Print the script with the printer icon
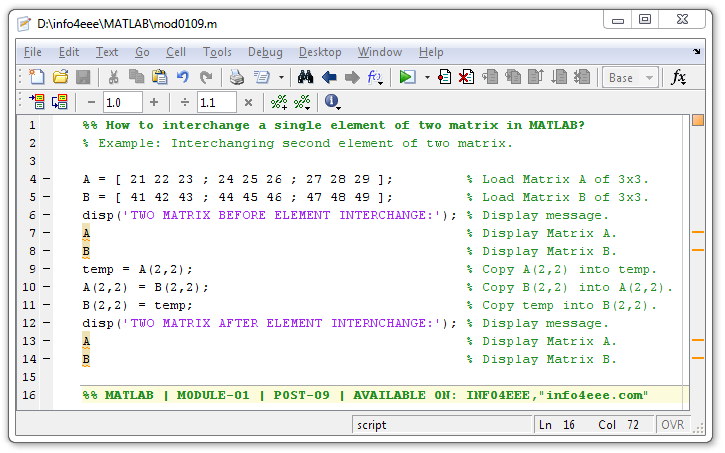Screen dimensions: 725x453 (237, 77)
